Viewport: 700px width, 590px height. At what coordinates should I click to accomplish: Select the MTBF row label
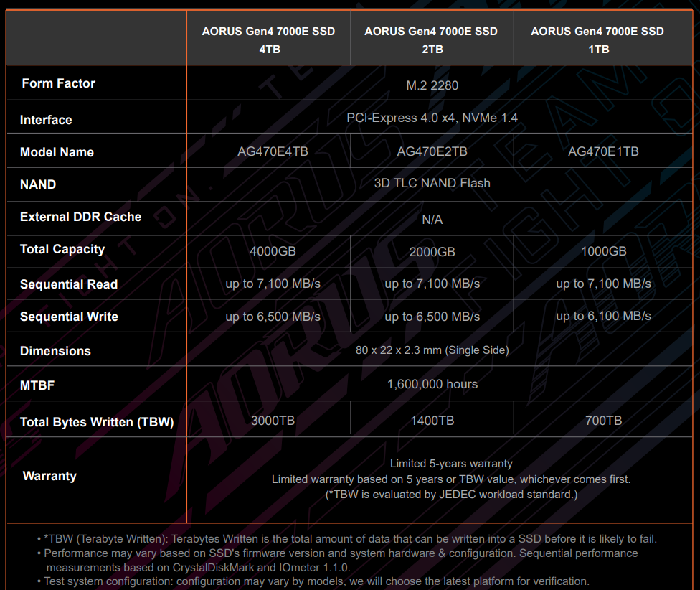coord(37,385)
